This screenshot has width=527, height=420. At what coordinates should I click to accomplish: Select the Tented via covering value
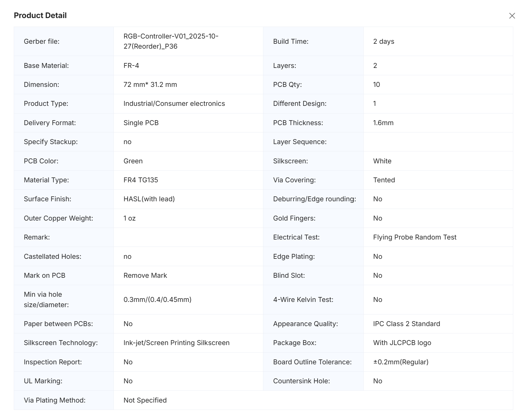384,180
